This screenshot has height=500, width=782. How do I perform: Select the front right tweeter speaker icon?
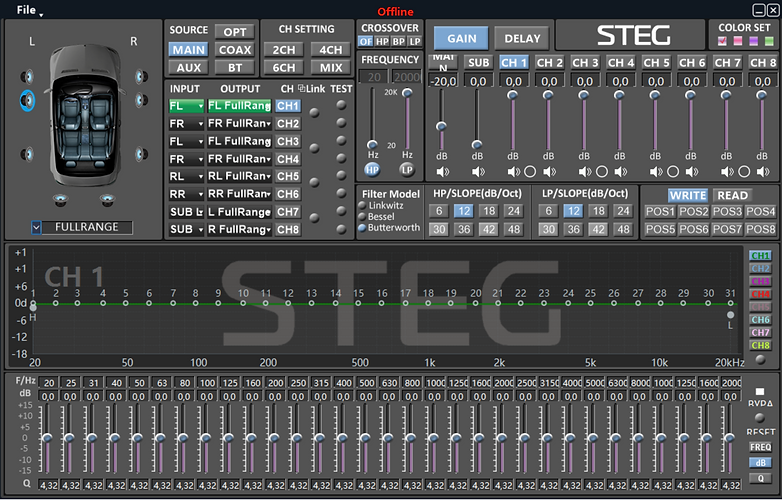142,77
